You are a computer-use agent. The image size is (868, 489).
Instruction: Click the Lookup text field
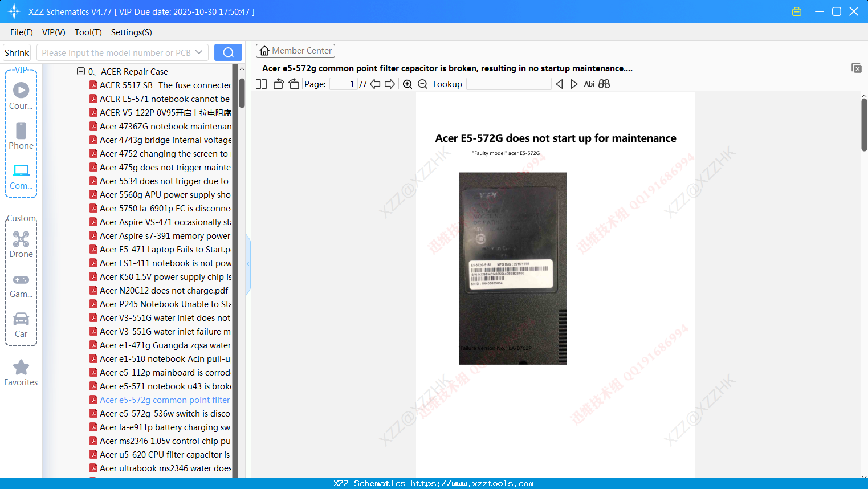coord(509,84)
